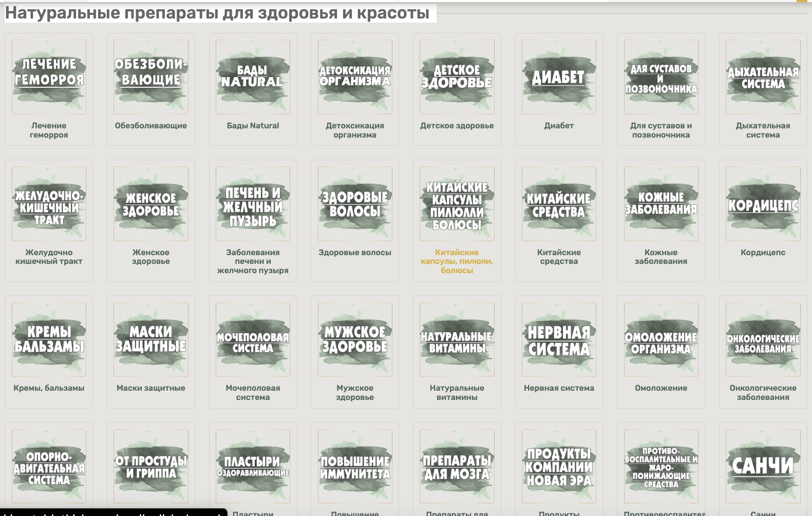Open the Лечение геморроя category image

49,77
